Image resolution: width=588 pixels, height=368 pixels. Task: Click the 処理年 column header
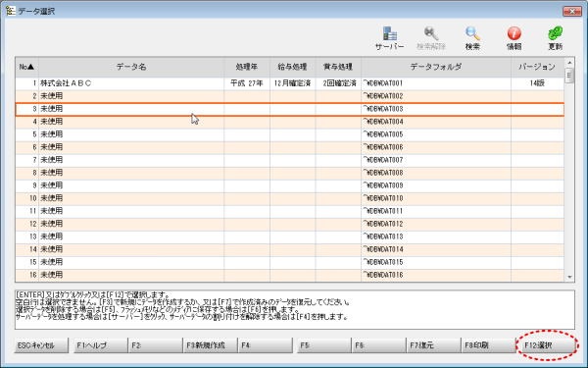click(247, 67)
